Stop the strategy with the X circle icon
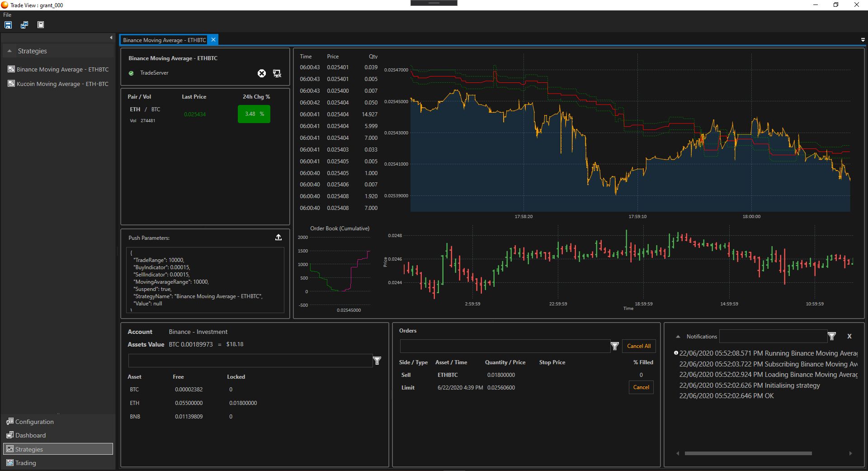 (x=262, y=73)
